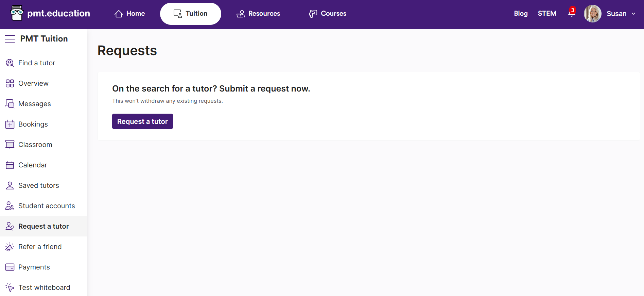
Task: Open Messages chat icon in sidebar
Action: coord(10,104)
